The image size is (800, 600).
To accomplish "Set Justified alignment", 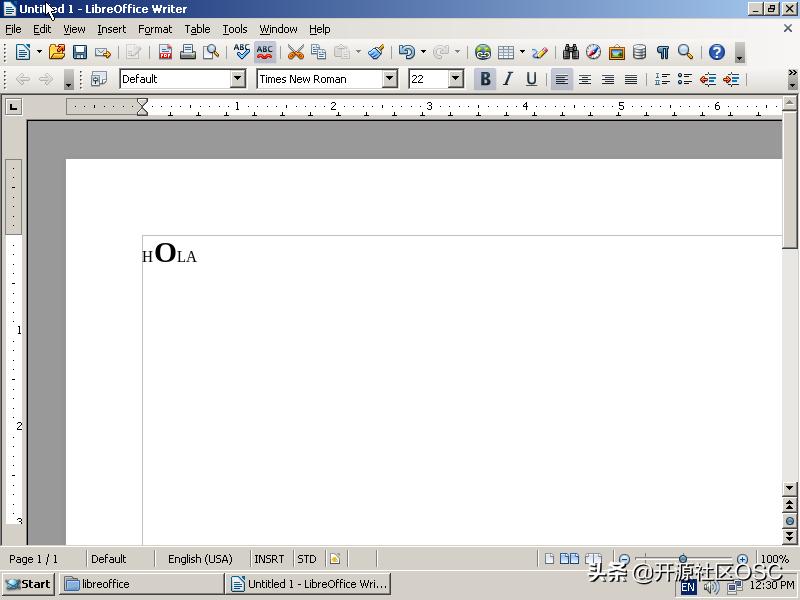I will pyautogui.click(x=631, y=79).
